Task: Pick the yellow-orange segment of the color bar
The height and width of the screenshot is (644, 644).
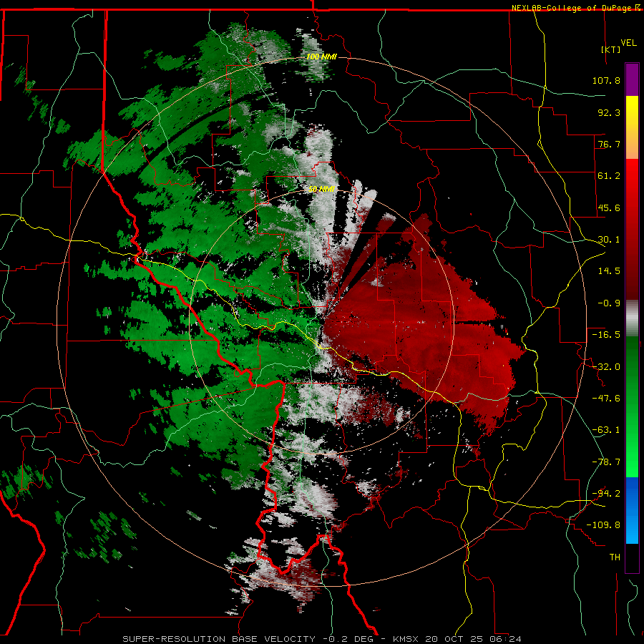Action: (x=632, y=127)
